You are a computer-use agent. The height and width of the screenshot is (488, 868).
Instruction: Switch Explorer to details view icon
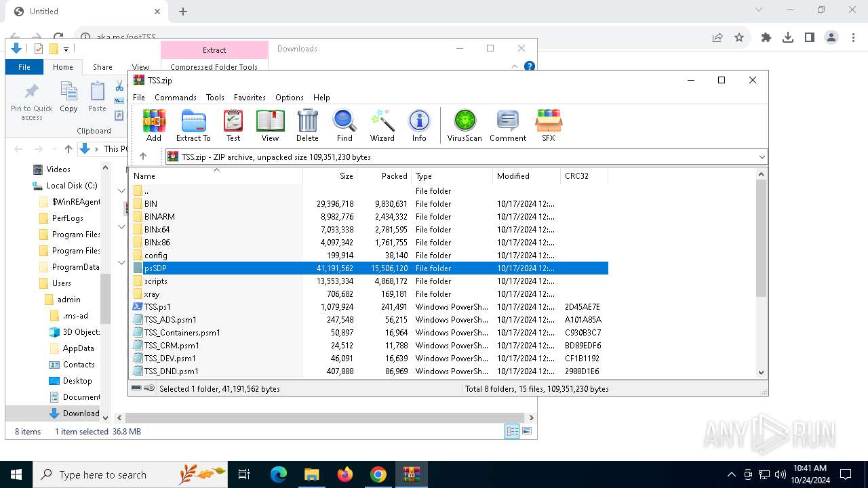click(x=512, y=431)
